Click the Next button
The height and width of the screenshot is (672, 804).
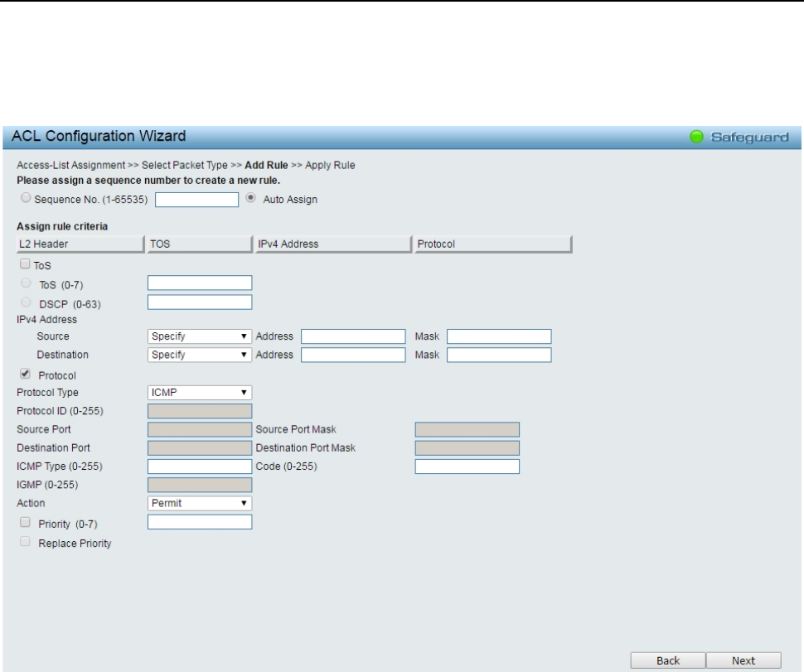click(x=743, y=660)
